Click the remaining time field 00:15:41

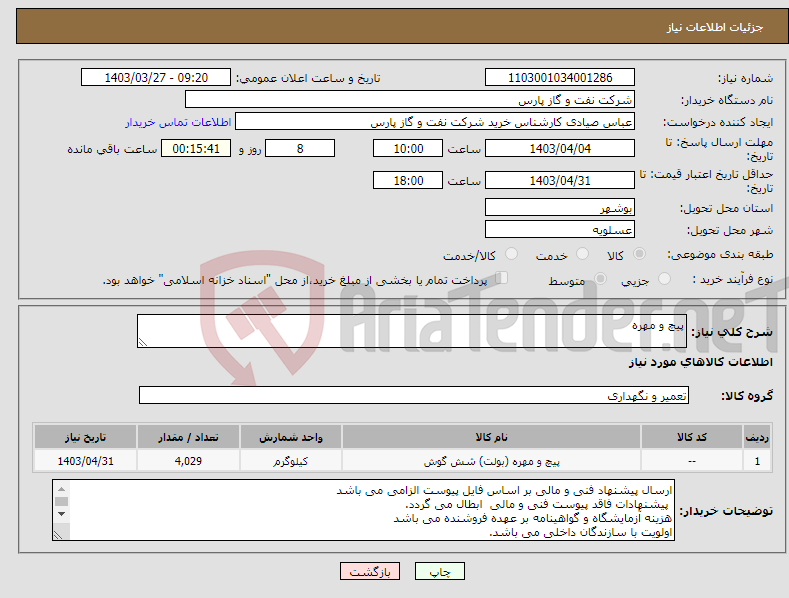pyautogui.click(x=196, y=148)
